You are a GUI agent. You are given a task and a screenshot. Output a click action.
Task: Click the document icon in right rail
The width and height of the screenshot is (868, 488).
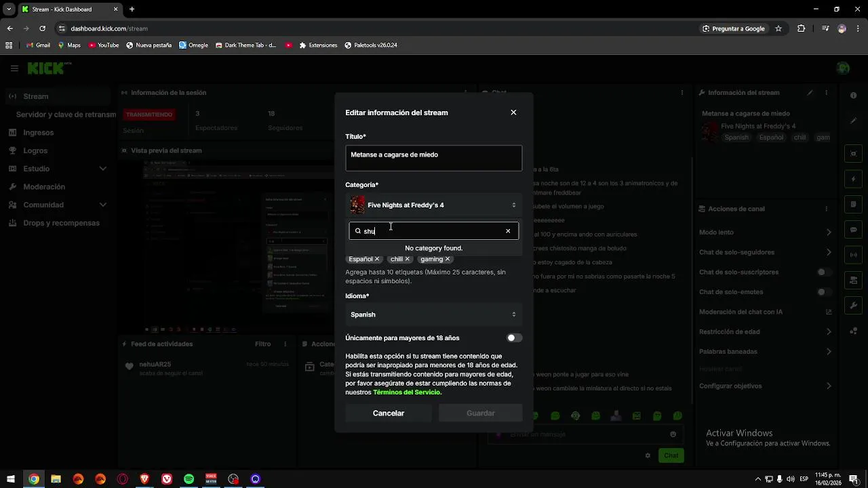(x=854, y=205)
